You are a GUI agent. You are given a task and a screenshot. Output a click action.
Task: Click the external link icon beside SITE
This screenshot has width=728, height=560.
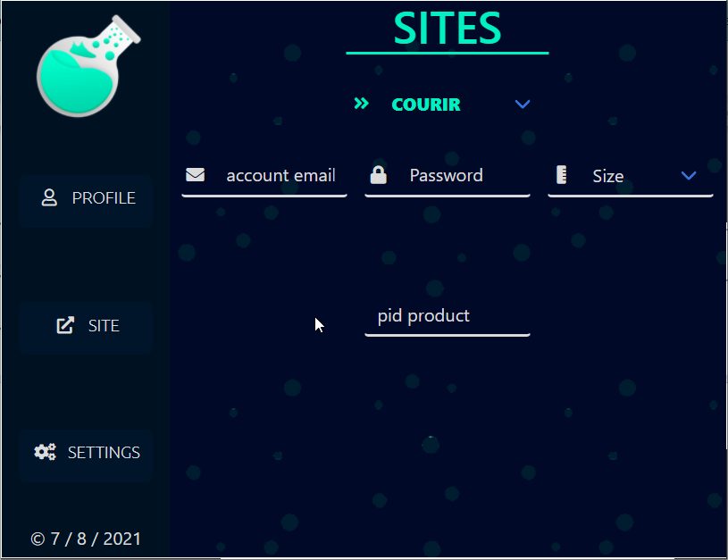(x=65, y=325)
